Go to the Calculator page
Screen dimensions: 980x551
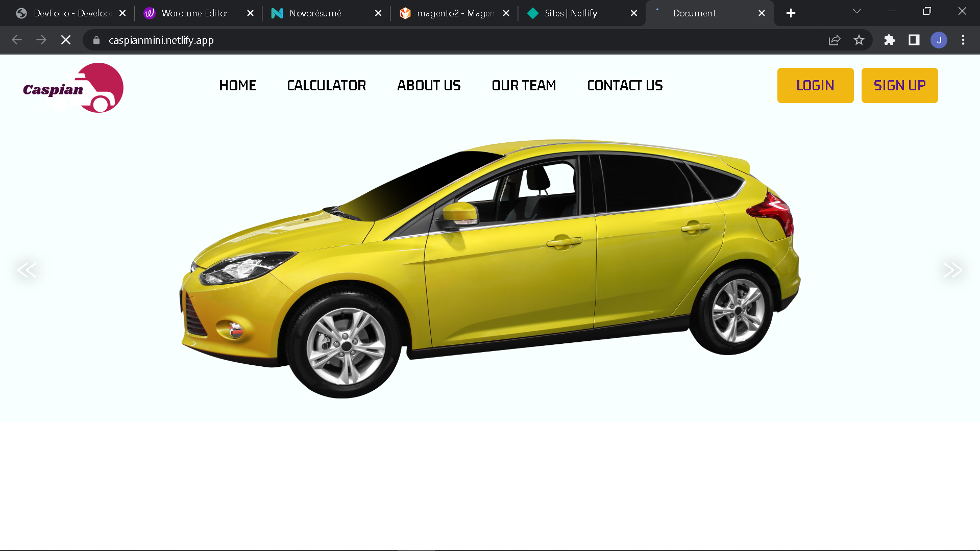[327, 85]
